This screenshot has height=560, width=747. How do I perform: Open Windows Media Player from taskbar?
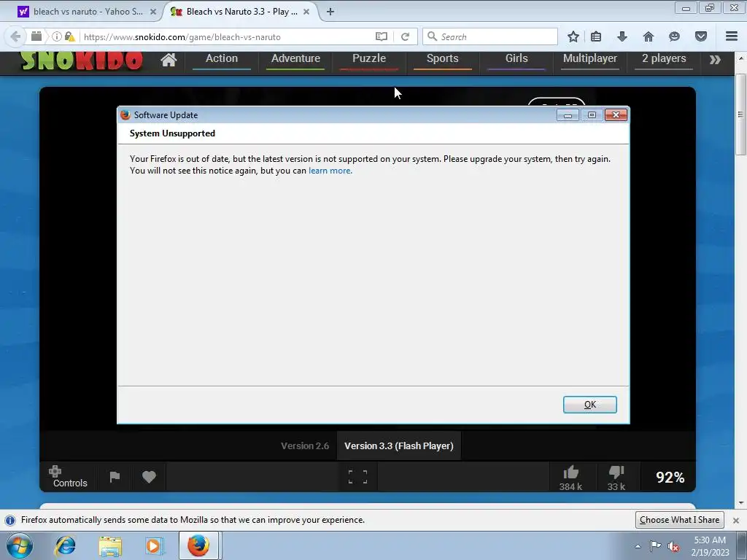click(154, 545)
